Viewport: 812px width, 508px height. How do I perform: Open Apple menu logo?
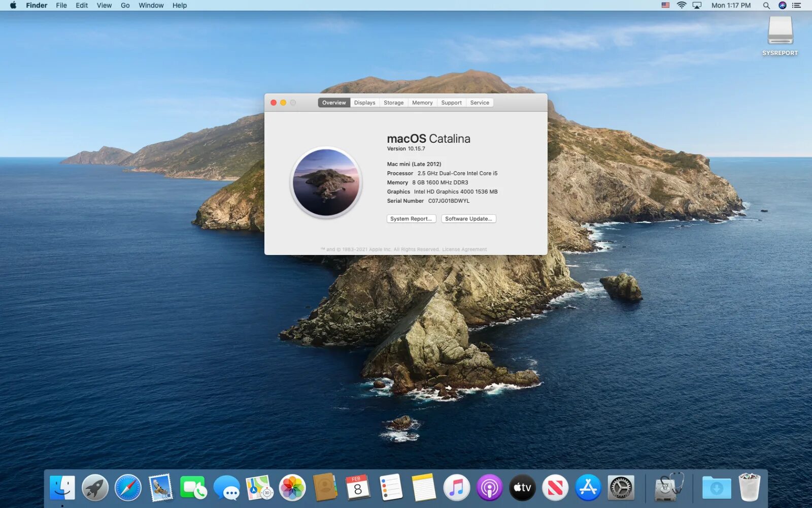13,5
